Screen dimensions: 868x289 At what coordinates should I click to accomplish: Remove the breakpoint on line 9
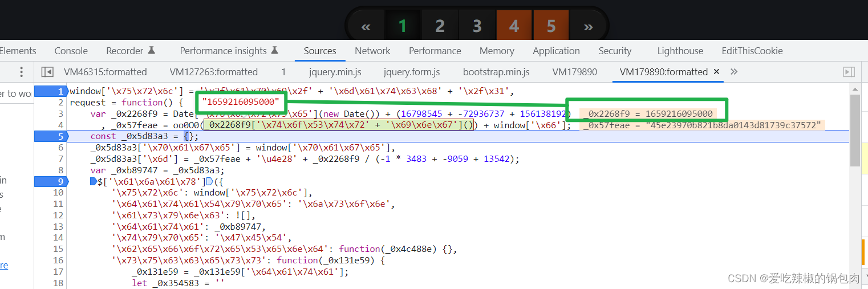(51, 181)
